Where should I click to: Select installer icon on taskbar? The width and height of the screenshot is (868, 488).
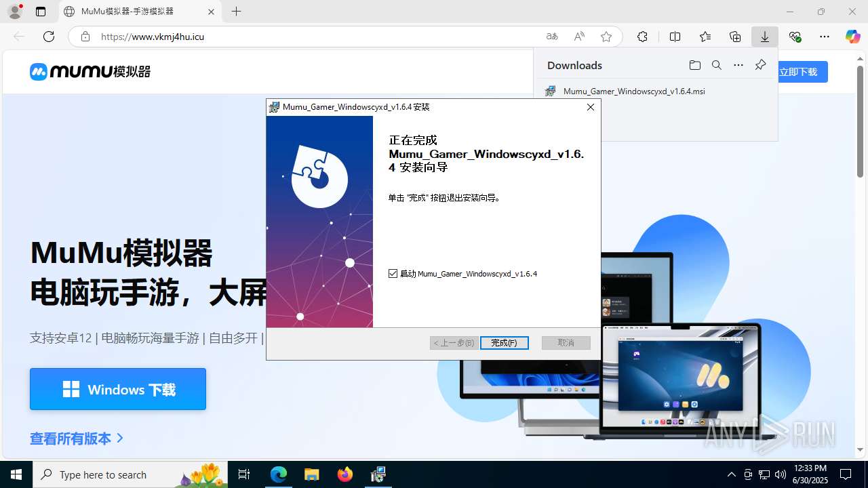pyautogui.click(x=378, y=474)
